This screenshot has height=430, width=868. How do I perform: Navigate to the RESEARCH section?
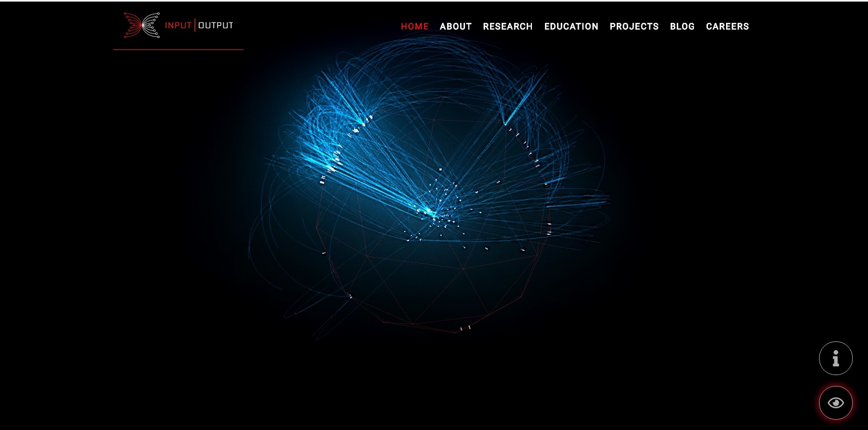coord(507,27)
